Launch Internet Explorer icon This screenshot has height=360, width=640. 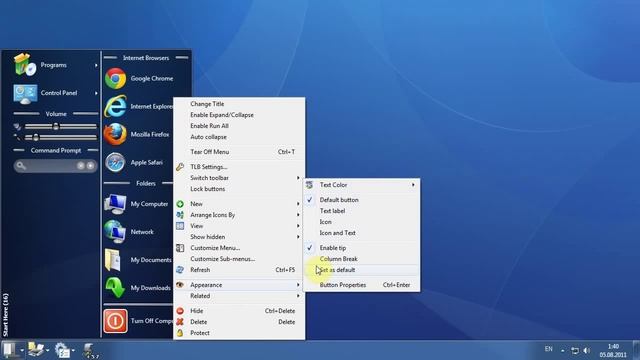[x=116, y=107]
